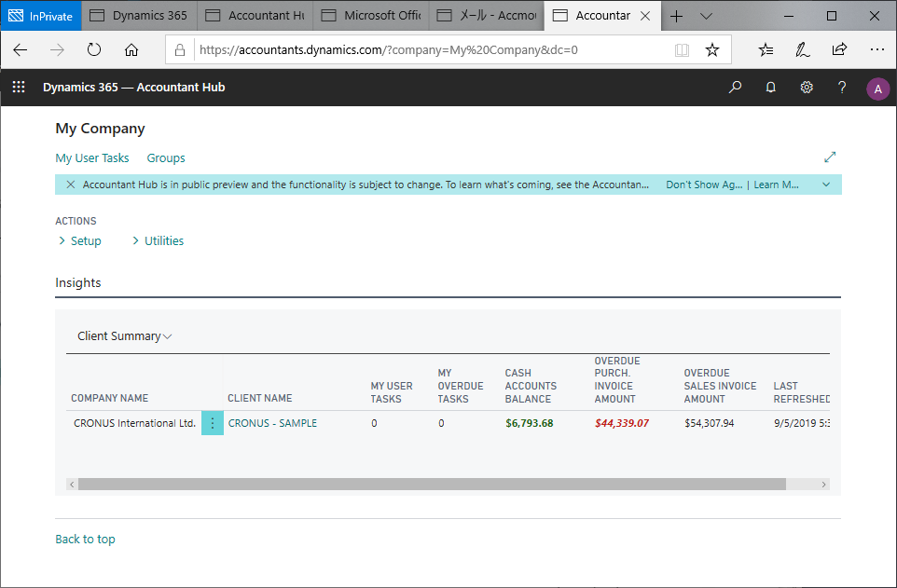Click the scrollbar right arrow

coord(823,485)
